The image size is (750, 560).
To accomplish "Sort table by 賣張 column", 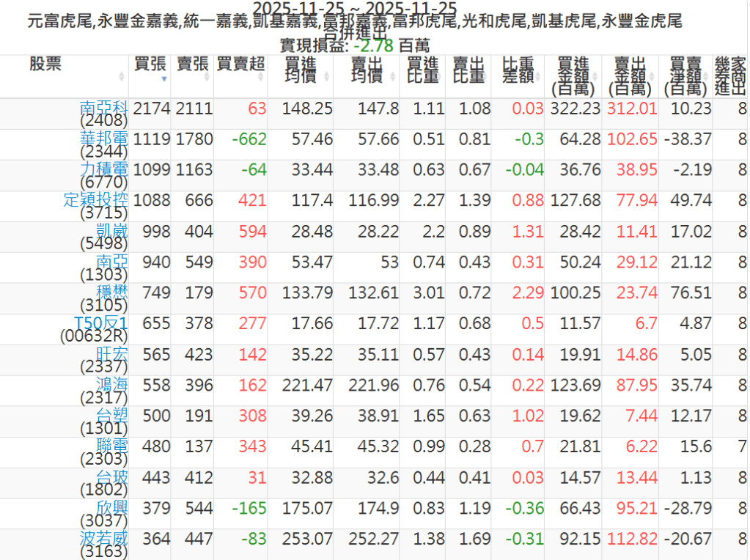I will coord(194,65).
